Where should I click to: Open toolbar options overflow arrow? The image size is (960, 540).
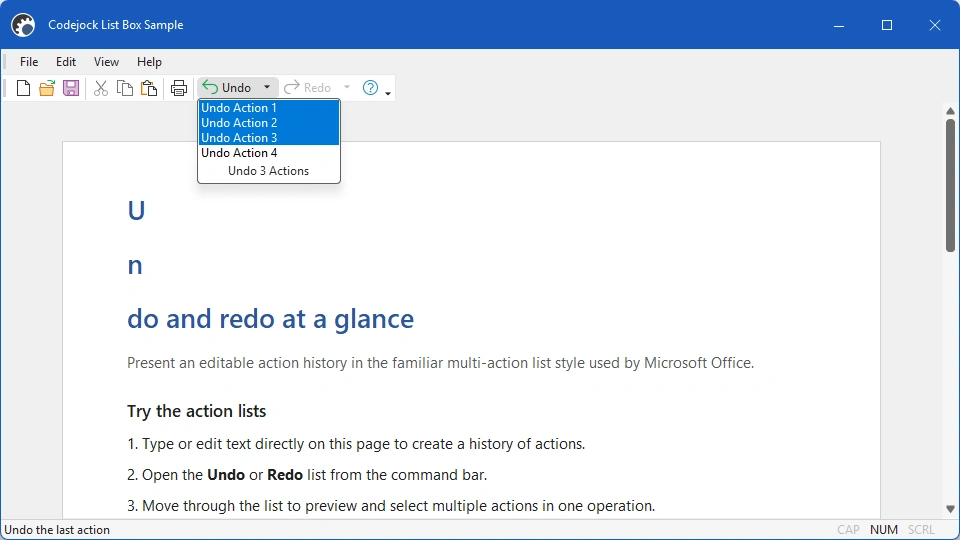388,93
